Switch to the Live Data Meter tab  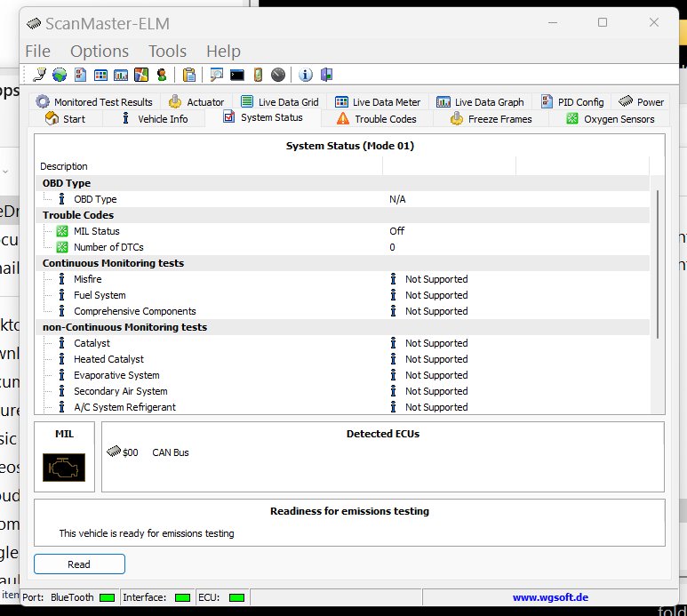click(x=377, y=102)
